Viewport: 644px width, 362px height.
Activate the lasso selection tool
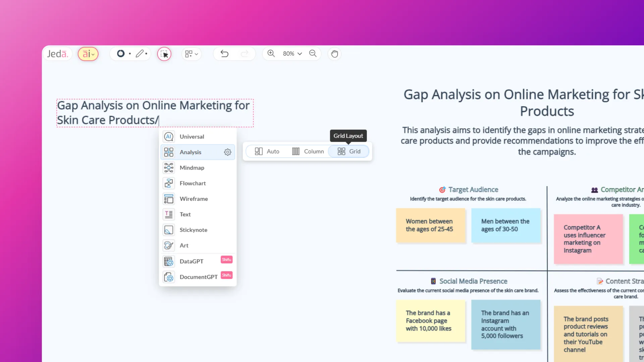tap(164, 54)
